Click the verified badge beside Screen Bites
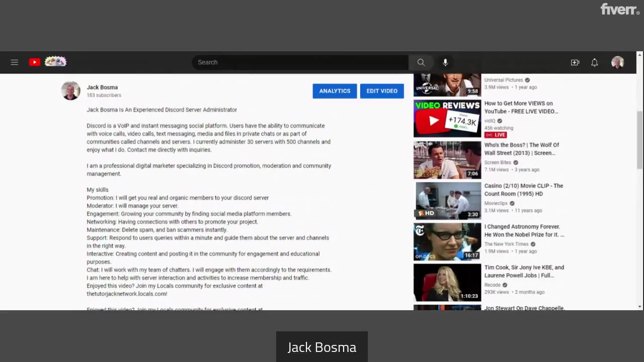Image resolution: width=644 pixels, height=362 pixels. [516, 162]
